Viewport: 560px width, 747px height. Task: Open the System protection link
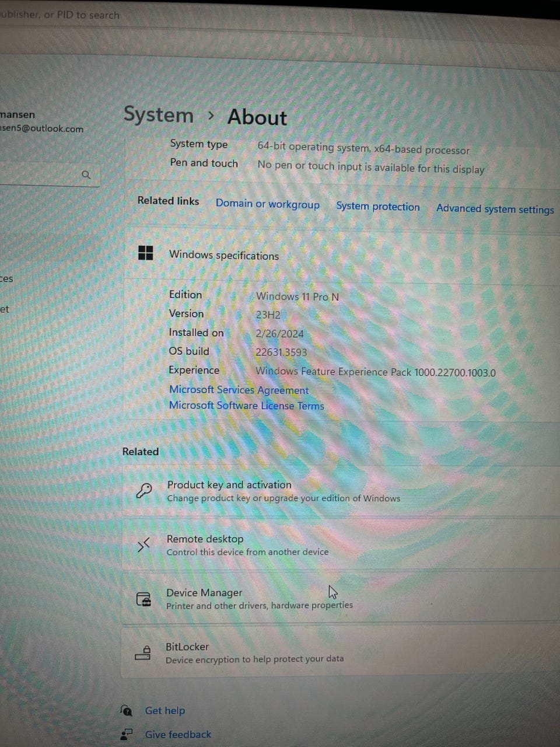(x=378, y=207)
